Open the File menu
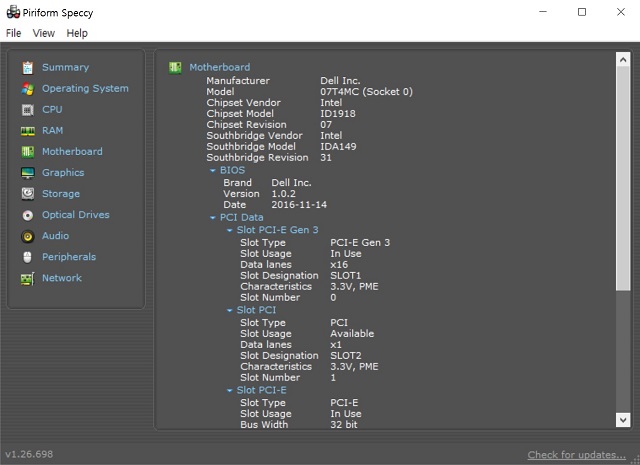The image size is (640, 465). click(x=13, y=33)
